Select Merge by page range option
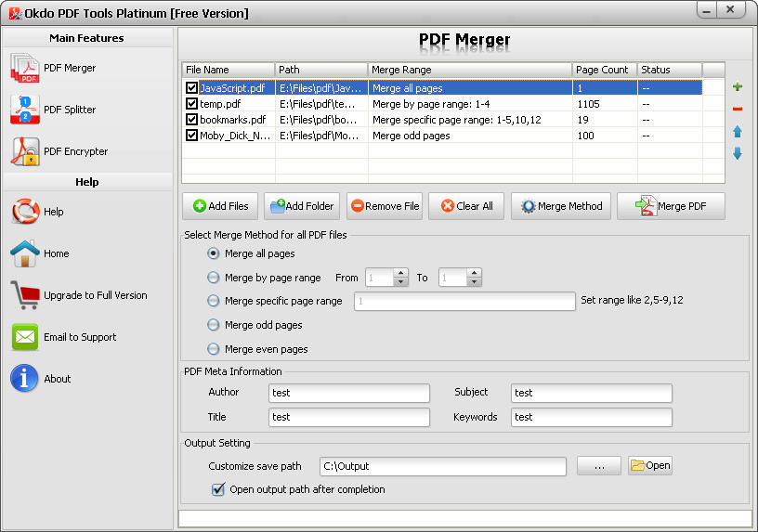Screen dimensions: 758x532 pyautogui.click(x=213, y=278)
